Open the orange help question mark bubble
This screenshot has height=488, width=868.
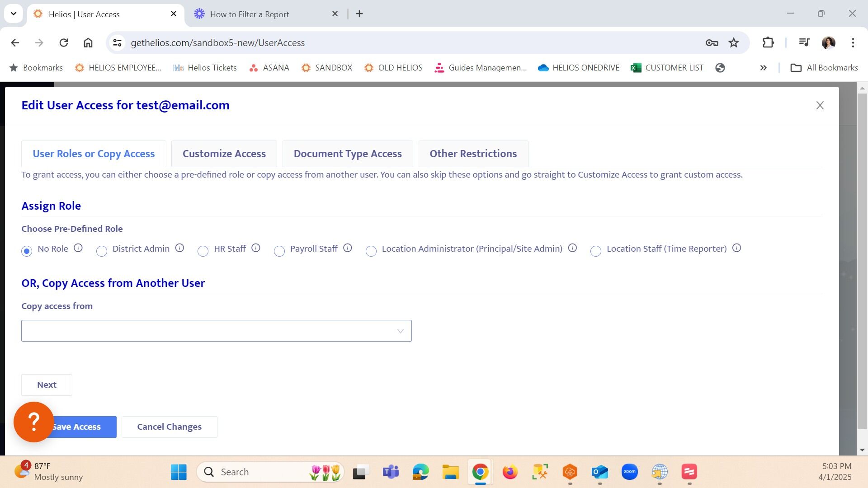pyautogui.click(x=33, y=422)
